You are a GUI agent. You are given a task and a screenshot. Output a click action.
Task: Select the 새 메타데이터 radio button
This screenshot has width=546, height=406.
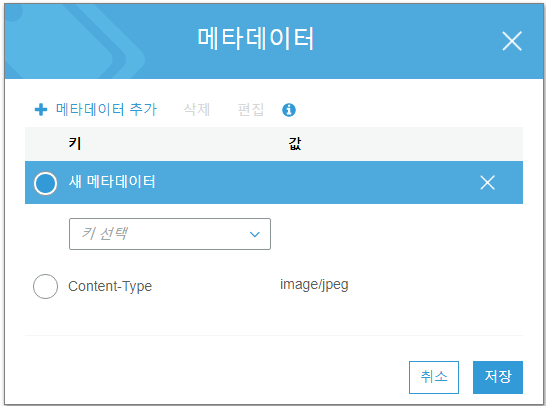pyautogui.click(x=46, y=183)
